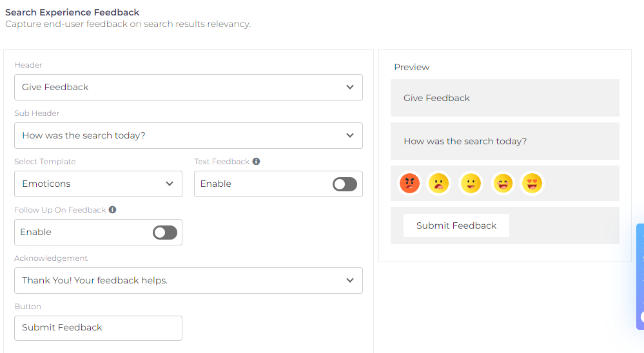Click the preview sub header question text

click(465, 141)
